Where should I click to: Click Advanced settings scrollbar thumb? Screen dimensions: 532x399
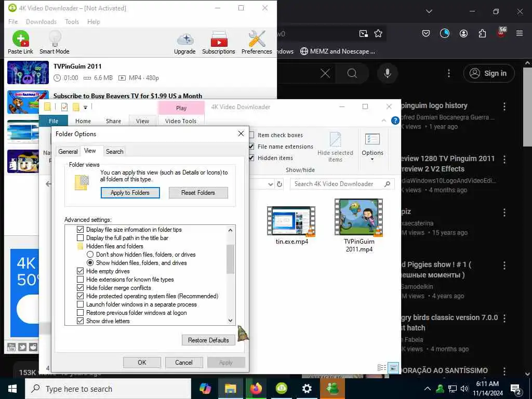point(230,259)
